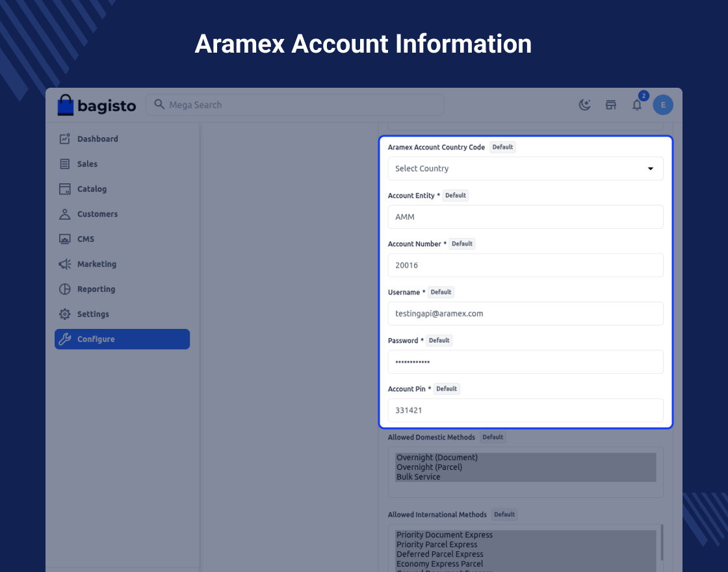Open notifications bell icon
Image resolution: width=728 pixels, height=572 pixels.
point(637,105)
